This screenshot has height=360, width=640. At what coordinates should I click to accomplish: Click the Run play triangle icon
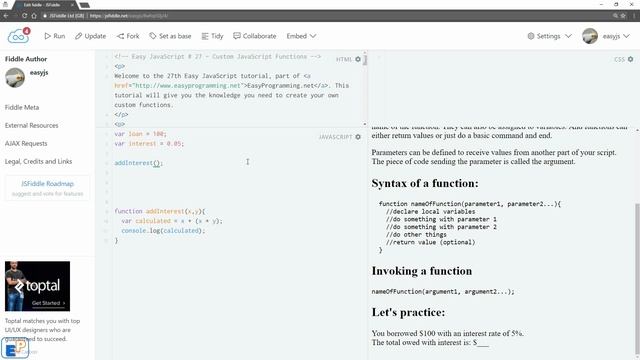click(47, 36)
